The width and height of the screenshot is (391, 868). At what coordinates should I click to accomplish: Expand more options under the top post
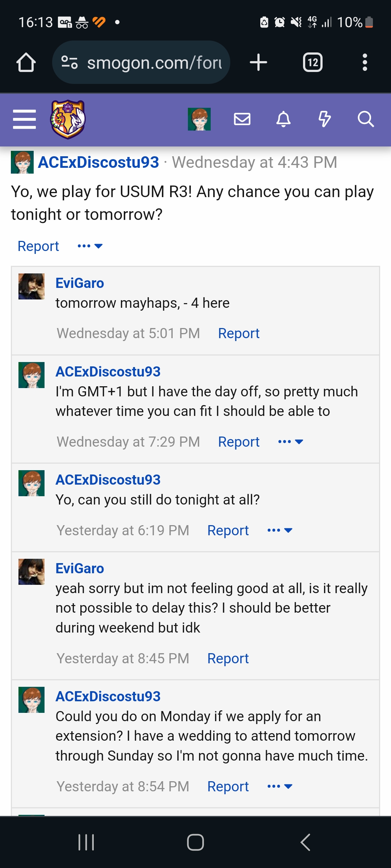click(x=90, y=246)
